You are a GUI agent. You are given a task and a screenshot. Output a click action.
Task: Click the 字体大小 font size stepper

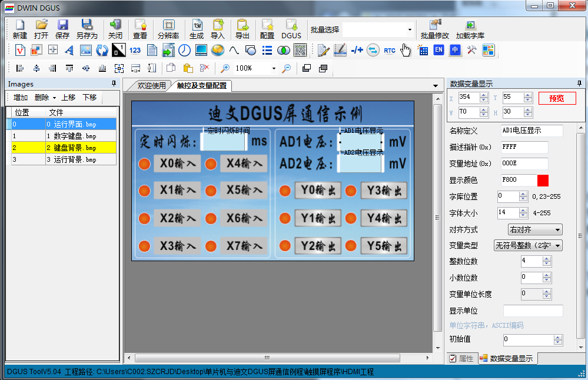point(523,213)
